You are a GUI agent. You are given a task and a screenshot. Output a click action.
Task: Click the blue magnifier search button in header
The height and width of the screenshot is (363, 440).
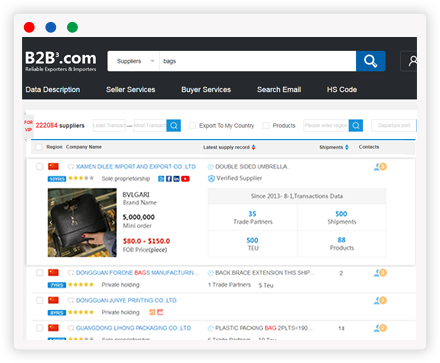(x=370, y=61)
